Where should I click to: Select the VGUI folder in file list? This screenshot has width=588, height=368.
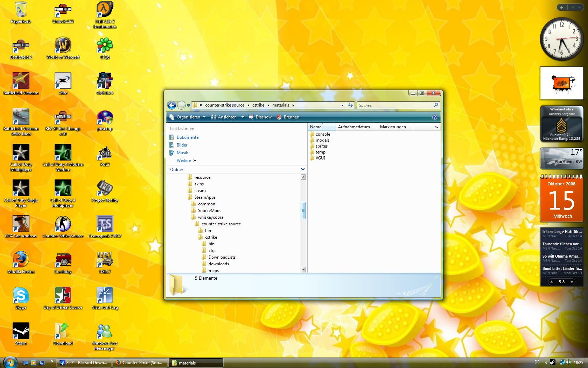[320, 158]
